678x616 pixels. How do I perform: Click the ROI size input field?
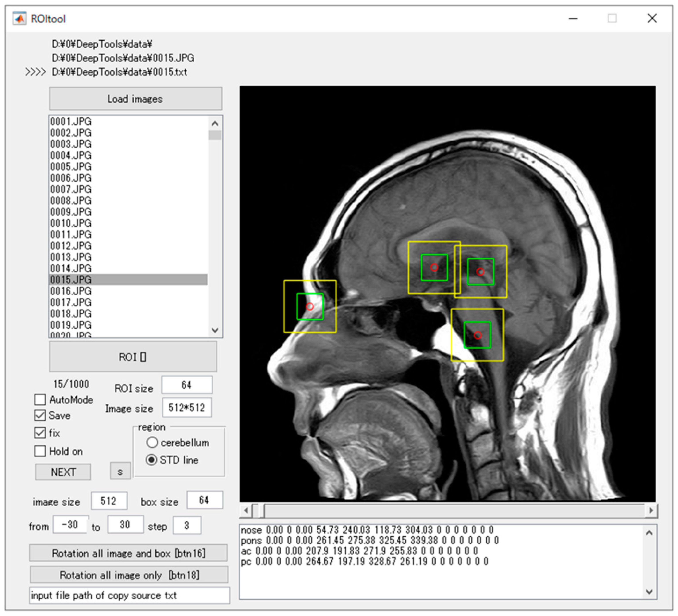pyautogui.click(x=187, y=385)
